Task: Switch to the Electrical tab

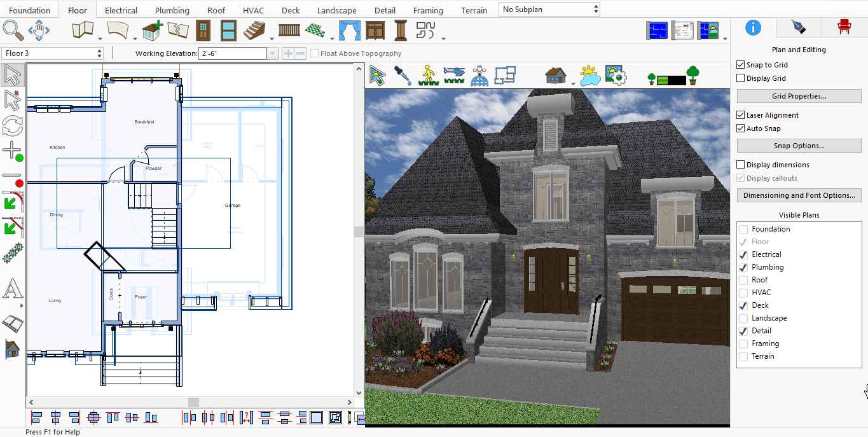Action: click(x=121, y=10)
